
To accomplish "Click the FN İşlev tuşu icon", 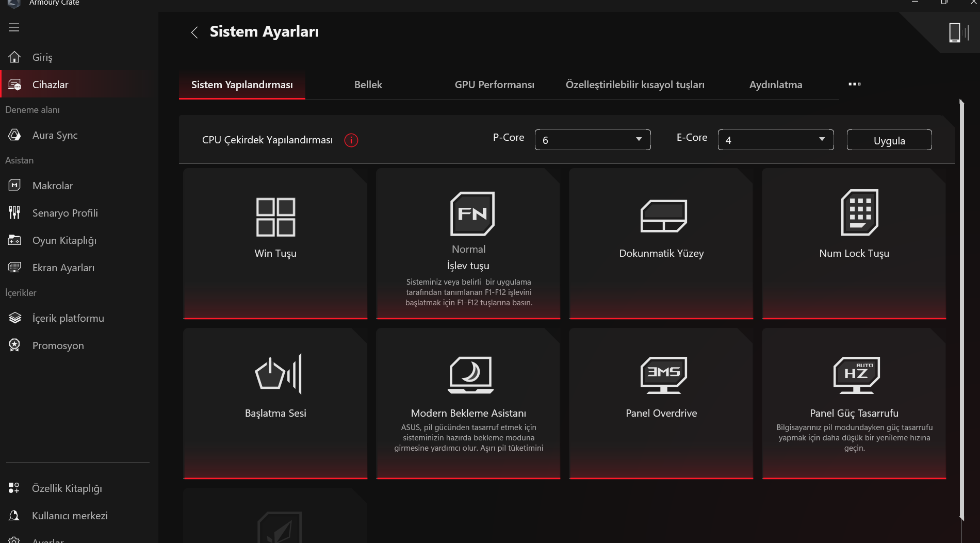I will coord(472,213).
